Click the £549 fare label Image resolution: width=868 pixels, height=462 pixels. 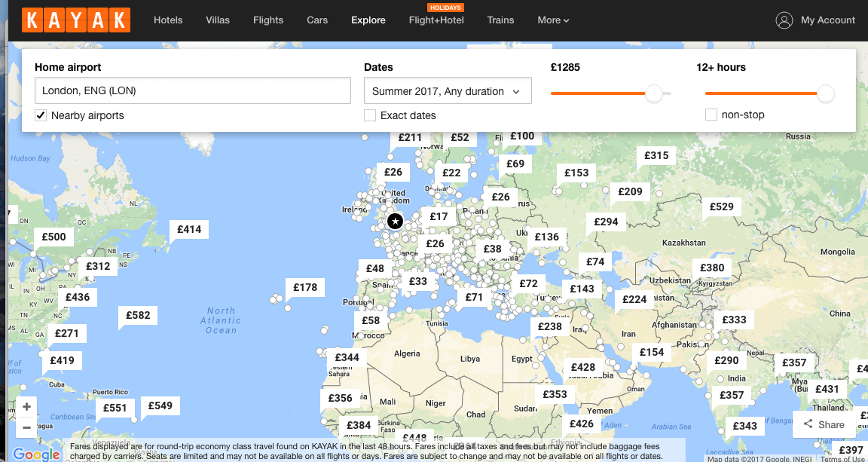point(160,405)
